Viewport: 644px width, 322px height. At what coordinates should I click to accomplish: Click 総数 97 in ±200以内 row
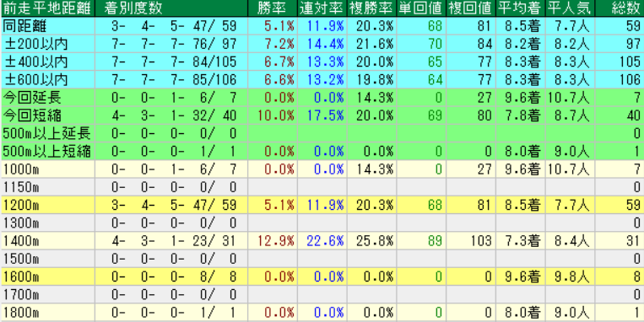633,44
